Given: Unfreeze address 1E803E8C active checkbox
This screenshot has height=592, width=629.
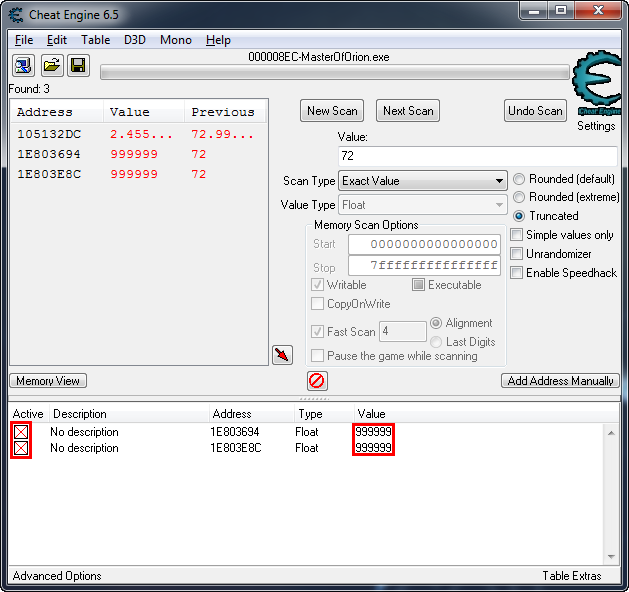Looking at the screenshot, I should click(21, 448).
